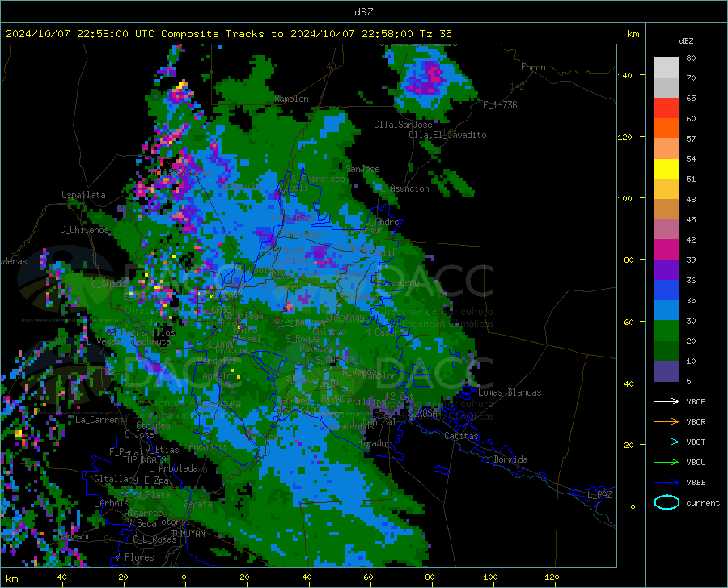Viewport: 728px width, 588px height.
Task: Click the orange VBCR arrow icon
Action: click(667, 421)
